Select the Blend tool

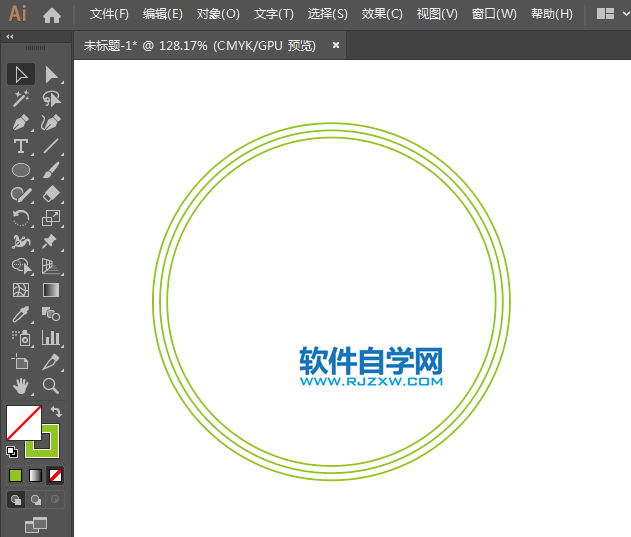(51, 314)
